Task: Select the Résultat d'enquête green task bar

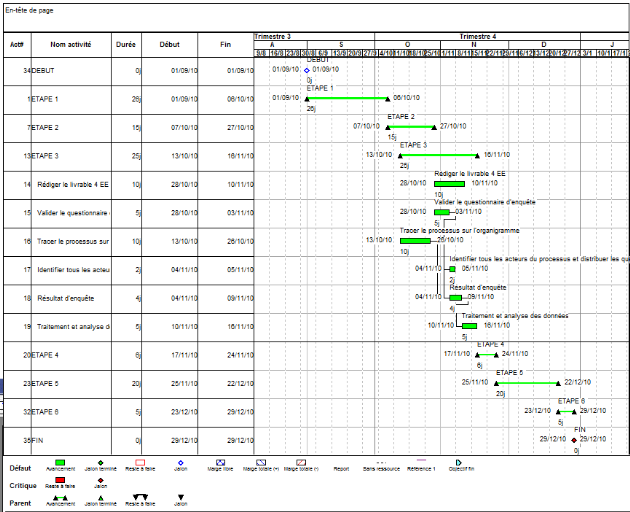Action: [x=456, y=298]
